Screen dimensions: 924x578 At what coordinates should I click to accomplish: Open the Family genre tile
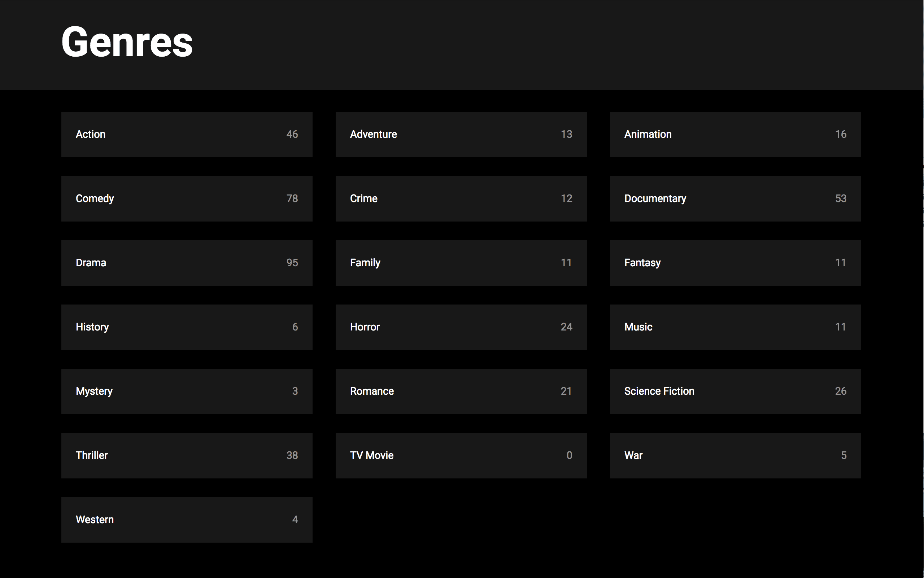461,263
